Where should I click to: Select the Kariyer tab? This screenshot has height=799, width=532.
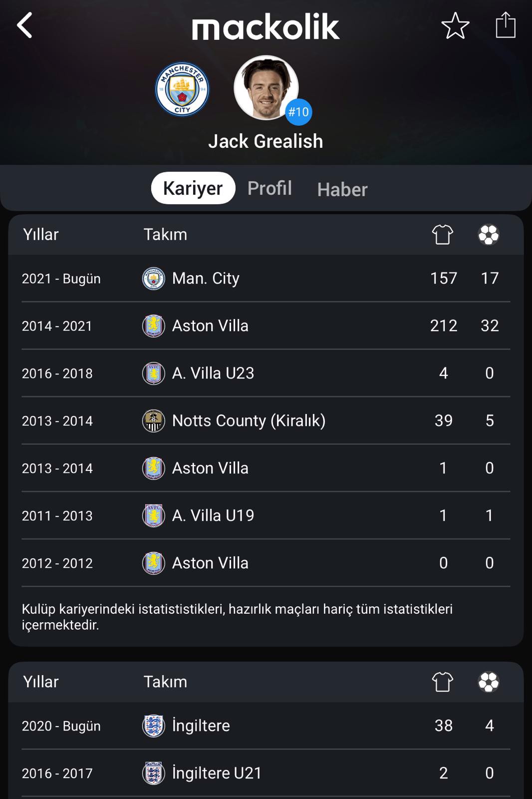tap(193, 188)
